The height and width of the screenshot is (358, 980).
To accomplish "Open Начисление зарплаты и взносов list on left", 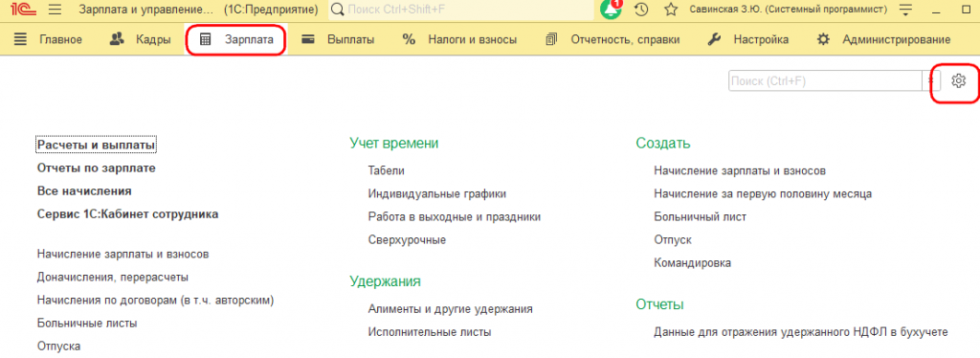I will point(123,255).
